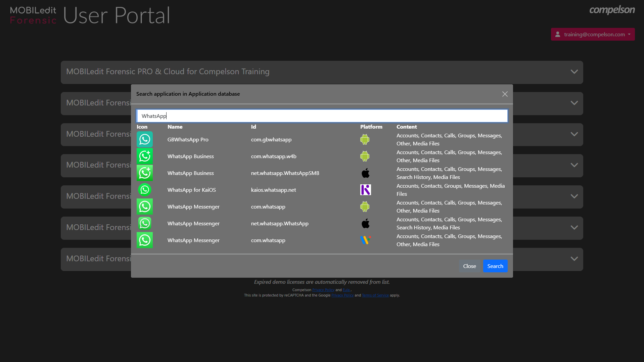Click the Wear OS platform icon
This screenshot has height=362, width=644.
coord(365,240)
